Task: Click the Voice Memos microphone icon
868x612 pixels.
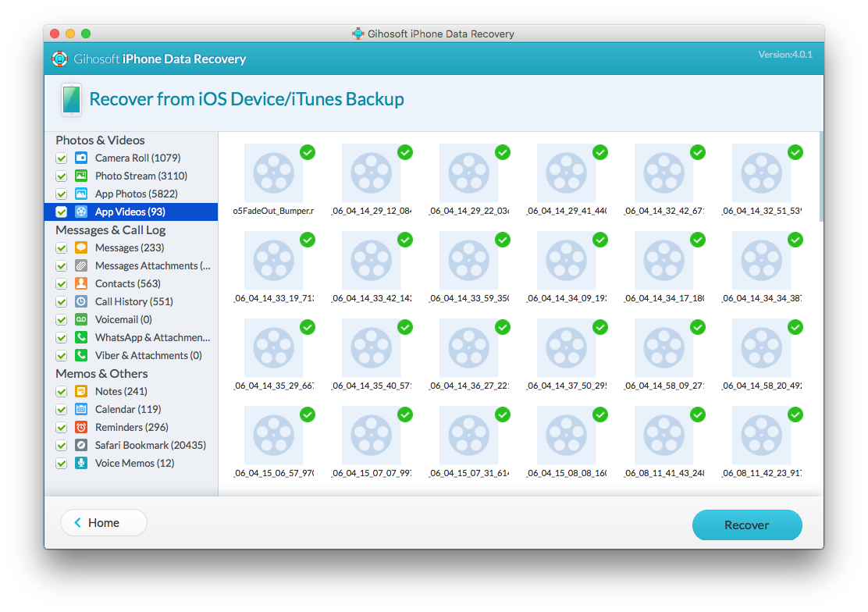Action: pos(81,463)
